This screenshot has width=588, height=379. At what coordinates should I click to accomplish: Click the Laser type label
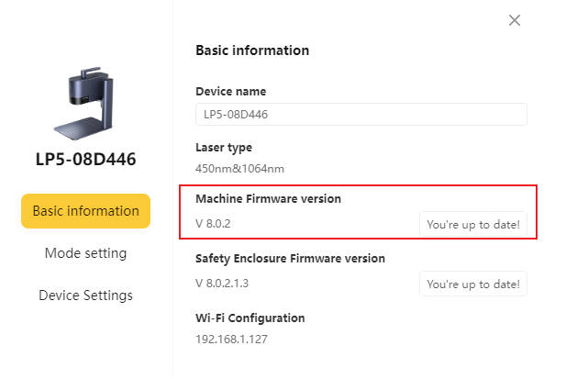[x=224, y=147]
